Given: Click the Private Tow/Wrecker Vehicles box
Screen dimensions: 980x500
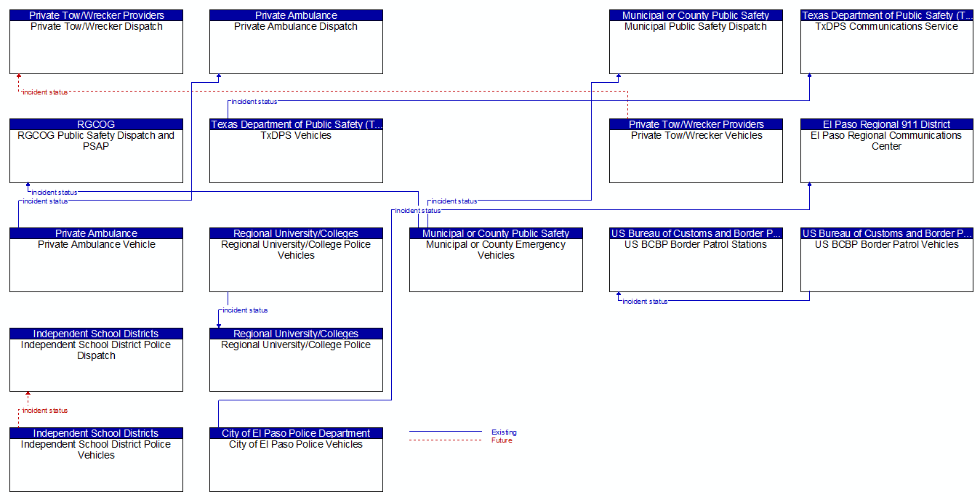Looking at the screenshot, I should coord(696,151).
